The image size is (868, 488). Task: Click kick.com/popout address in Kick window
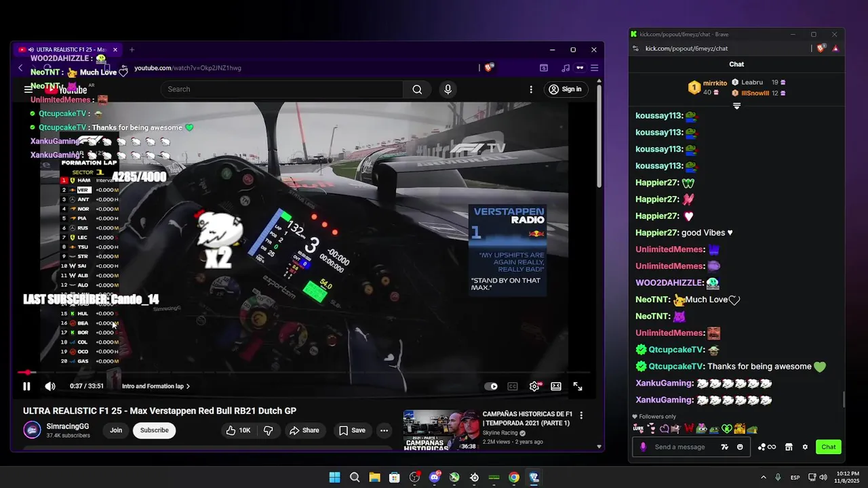click(686, 48)
